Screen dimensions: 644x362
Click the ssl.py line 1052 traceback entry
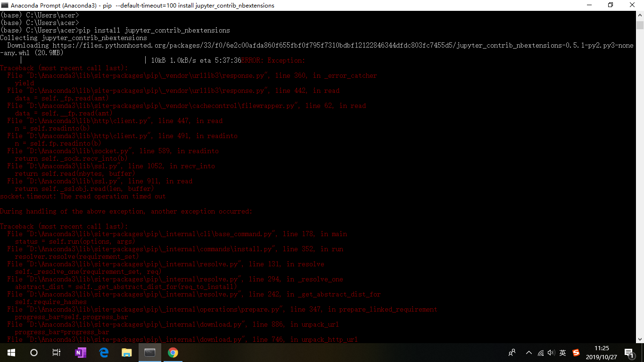point(111,166)
